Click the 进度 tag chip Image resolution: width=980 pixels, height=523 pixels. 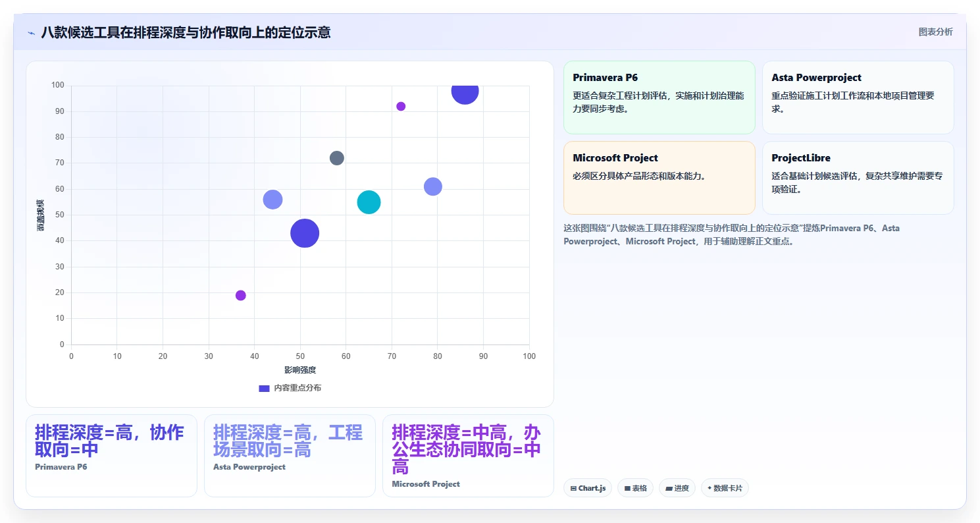click(x=677, y=488)
